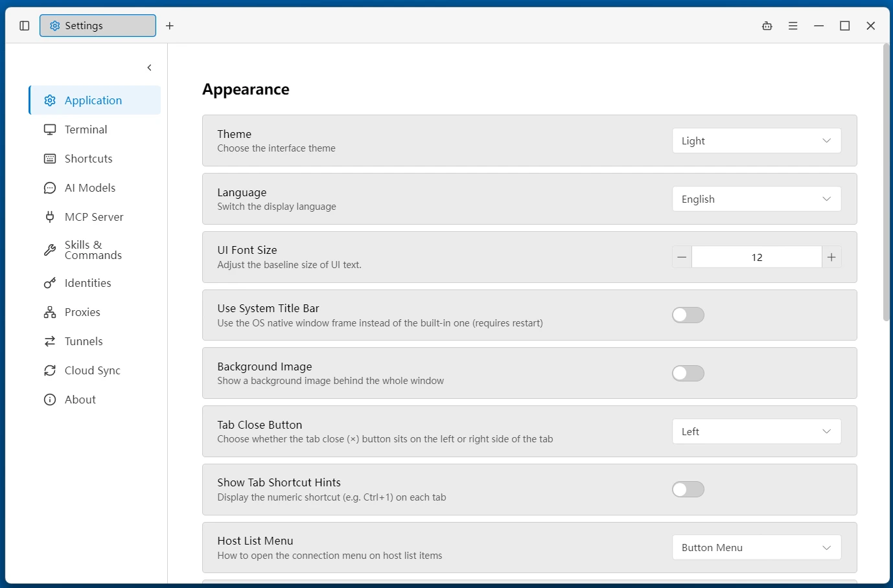Click the About info icon
This screenshot has height=588, width=893.
(x=50, y=400)
